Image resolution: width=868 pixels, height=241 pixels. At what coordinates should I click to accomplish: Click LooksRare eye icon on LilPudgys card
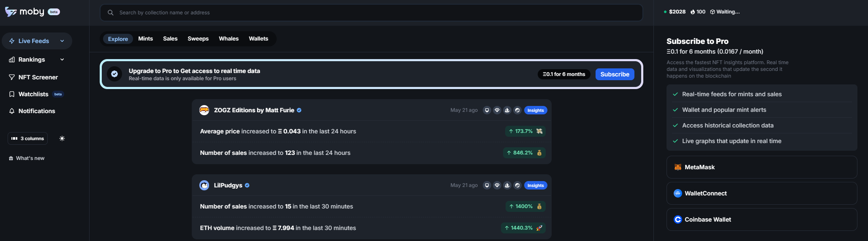[497, 185]
